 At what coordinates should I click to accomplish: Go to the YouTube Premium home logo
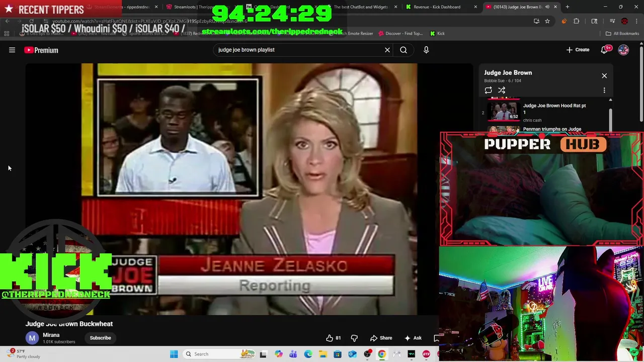click(x=41, y=50)
